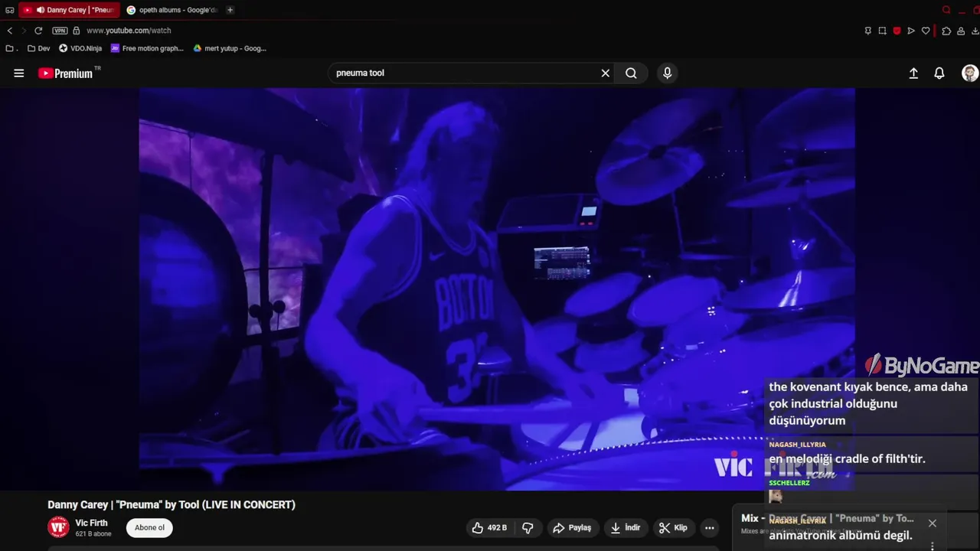980x551 pixels.
Task: Open the Mix panel three-dot menu
Action: (932, 546)
